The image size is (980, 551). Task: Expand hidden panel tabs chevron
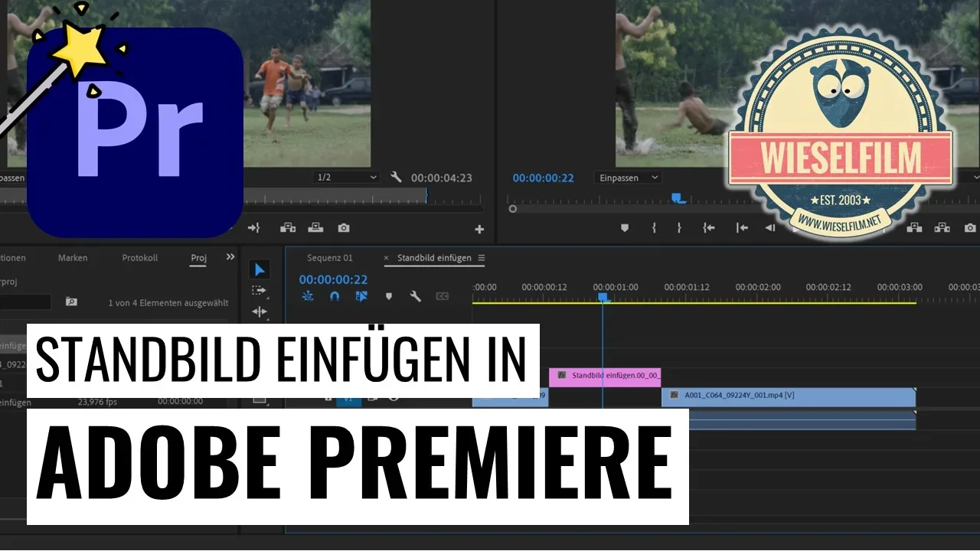(230, 257)
